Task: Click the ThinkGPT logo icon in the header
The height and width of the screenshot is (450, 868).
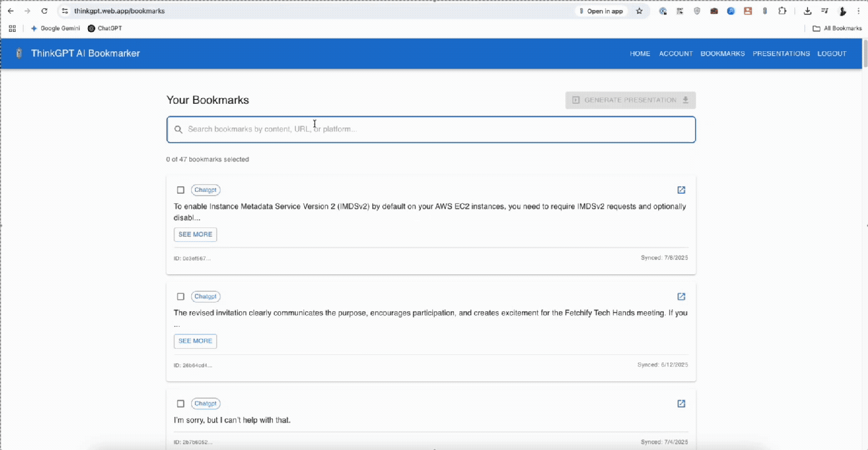Action: [19, 53]
